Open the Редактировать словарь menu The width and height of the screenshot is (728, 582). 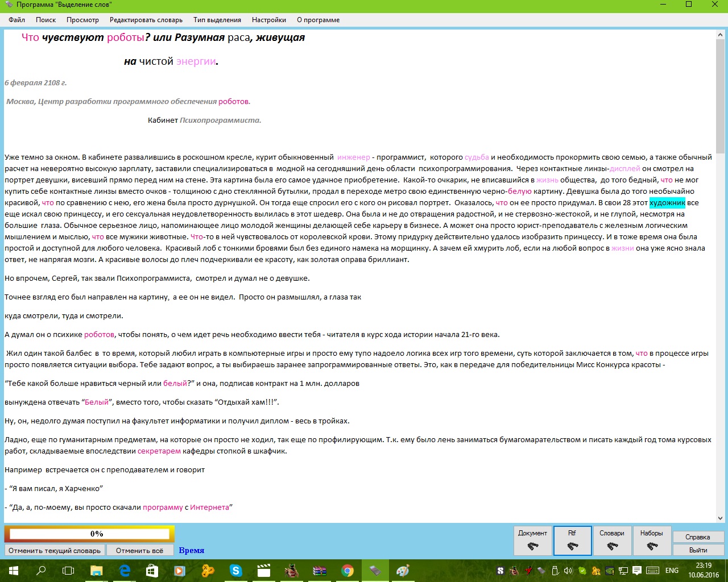pyautogui.click(x=146, y=20)
